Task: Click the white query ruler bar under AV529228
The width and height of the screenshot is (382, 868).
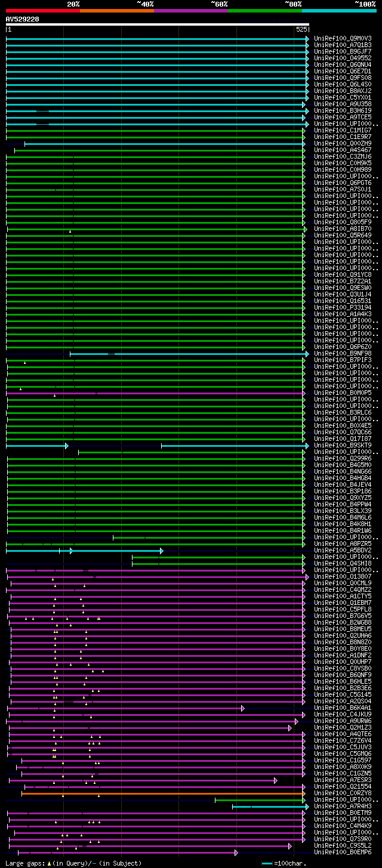Action: [x=158, y=24]
